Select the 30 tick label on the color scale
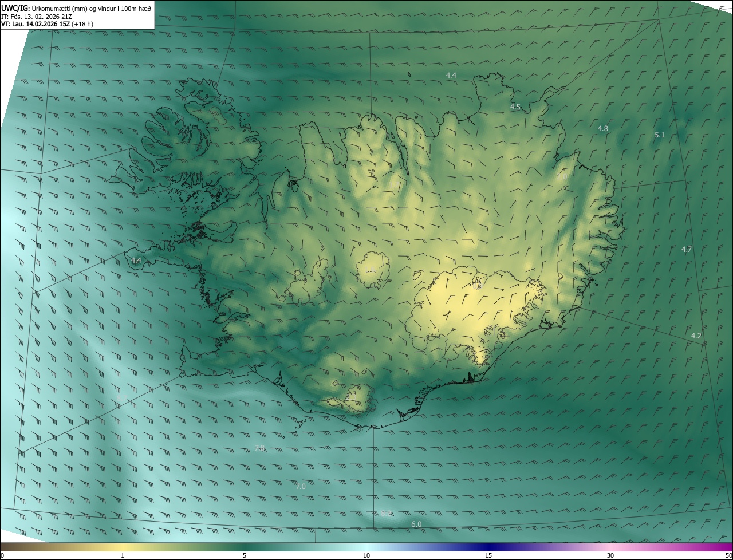This screenshot has height=560, width=733. point(610,556)
